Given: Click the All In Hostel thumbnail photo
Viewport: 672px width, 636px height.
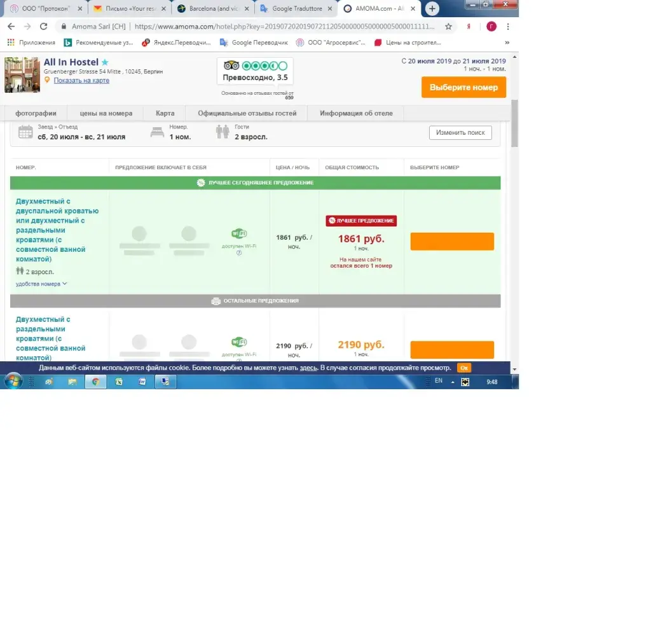Looking at the screenshot, I should (22, 75).
